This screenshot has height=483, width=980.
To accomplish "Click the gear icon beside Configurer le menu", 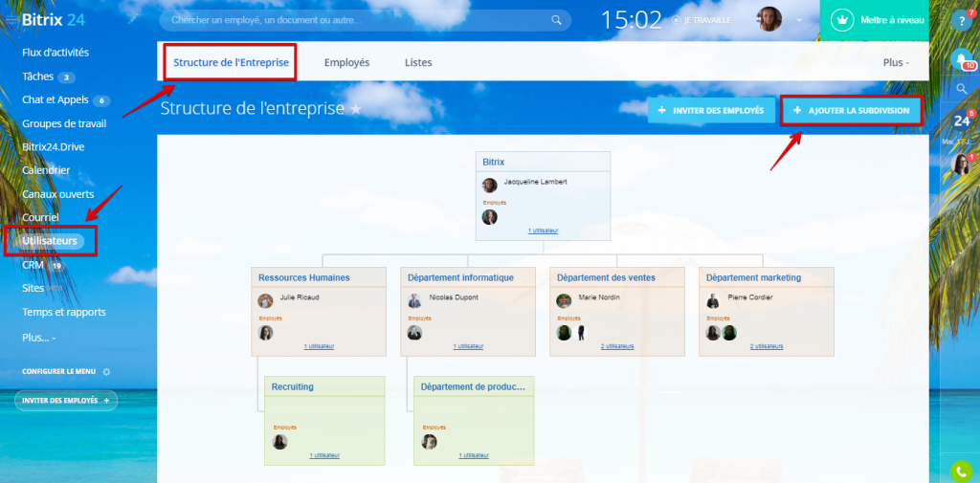I will 106,372.
